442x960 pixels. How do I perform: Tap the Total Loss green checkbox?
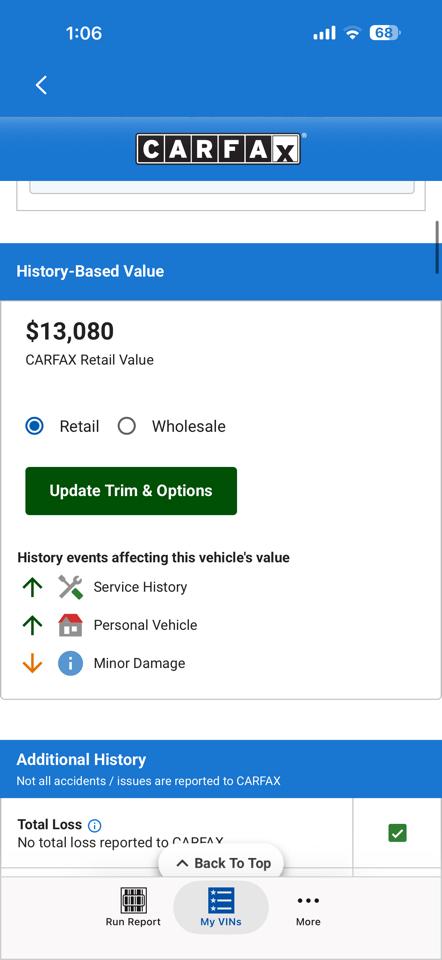pyautogui.click(x=397, y=833)
